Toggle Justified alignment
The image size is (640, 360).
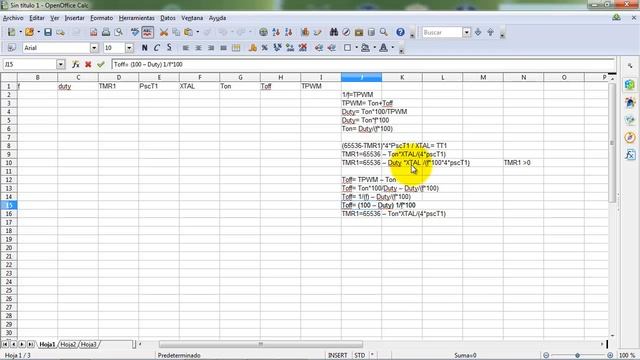pos(223,48)
